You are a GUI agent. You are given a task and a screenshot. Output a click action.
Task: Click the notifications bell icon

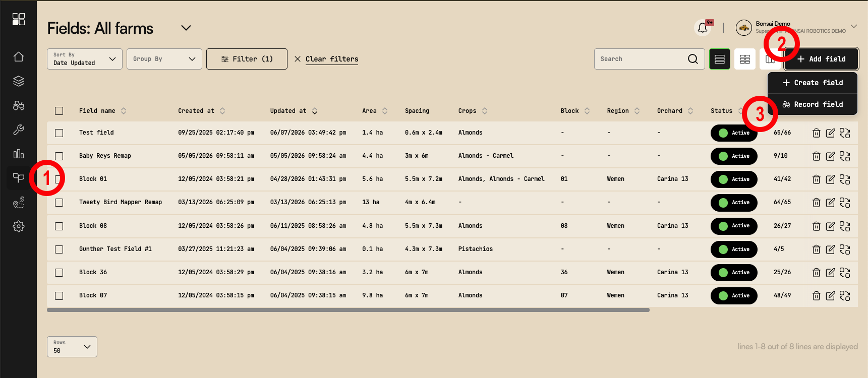pyautogui.click(x=703, y=28)
